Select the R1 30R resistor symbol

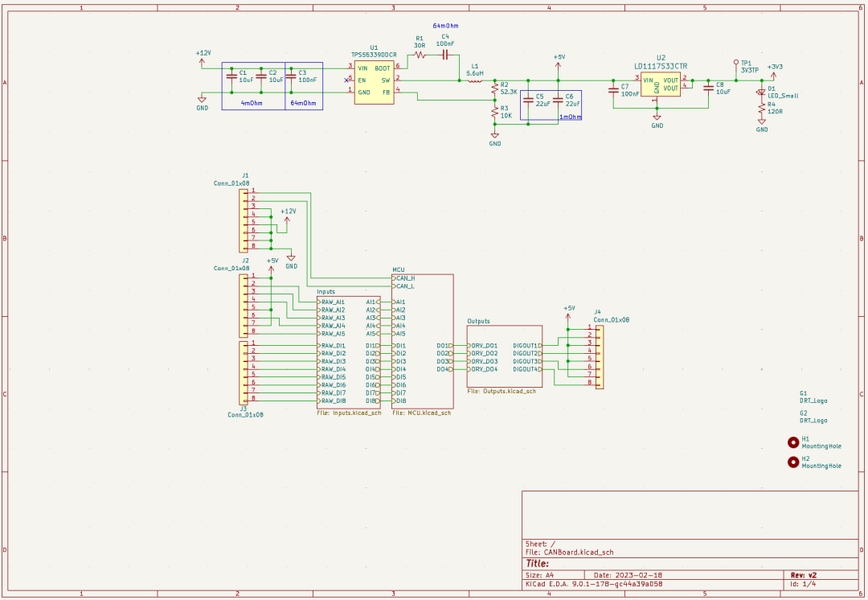tap(420, 55)
